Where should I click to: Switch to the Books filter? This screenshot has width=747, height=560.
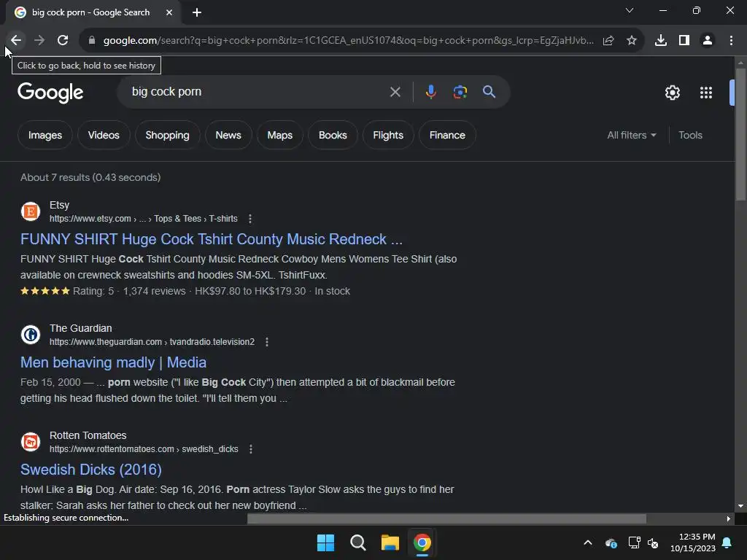333,135
